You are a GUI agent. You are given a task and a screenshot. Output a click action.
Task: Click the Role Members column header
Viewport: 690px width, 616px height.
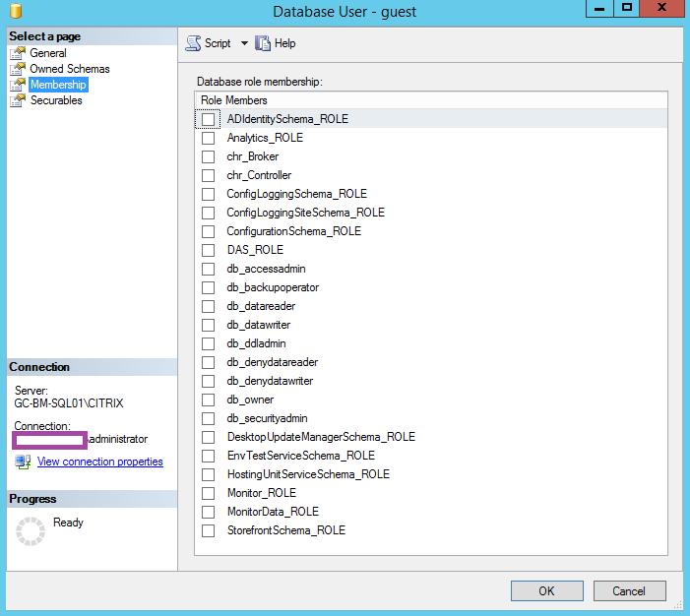[431, 100]
